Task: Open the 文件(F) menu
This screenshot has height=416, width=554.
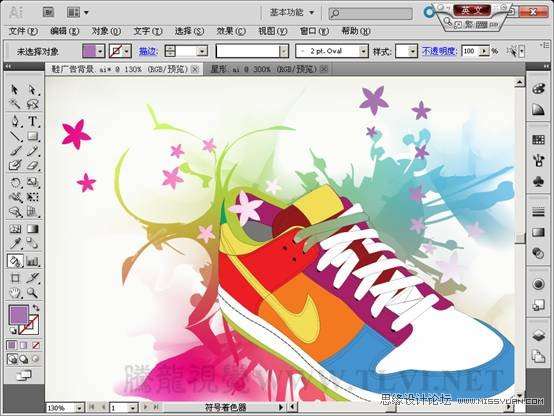Action: [x=23, y=31]
